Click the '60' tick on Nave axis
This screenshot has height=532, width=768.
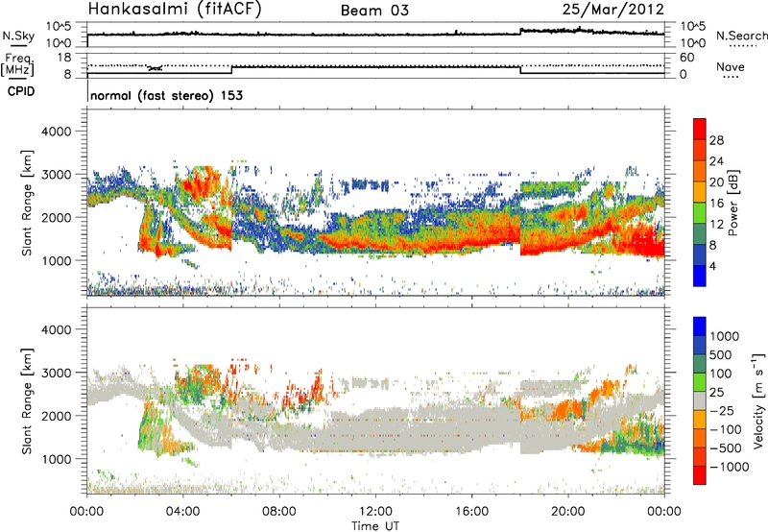pyautogui.click(x=686, y=58)
